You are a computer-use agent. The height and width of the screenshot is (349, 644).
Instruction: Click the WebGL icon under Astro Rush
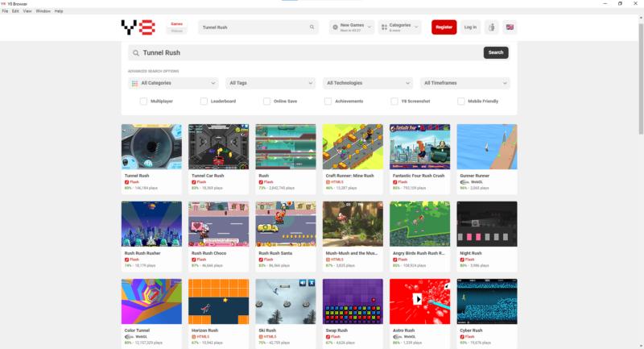tap(397, 337)
